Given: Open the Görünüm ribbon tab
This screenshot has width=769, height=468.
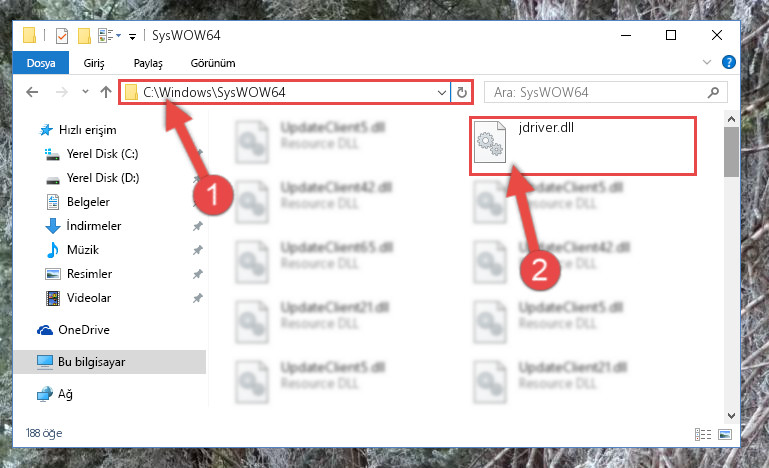Looking at the screenshot, I should click(x=213, y=63).
